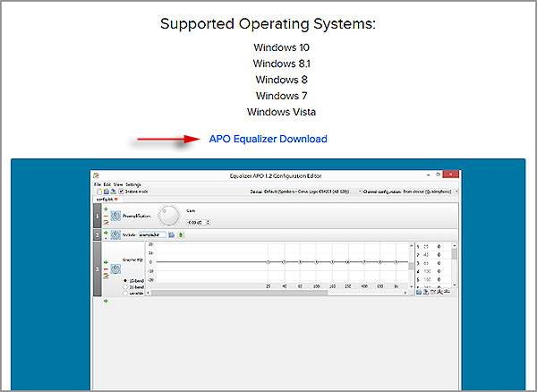Screen dimensions: 537x392
Task: Remove Preamplification filter with its red minus
Action: coord(106,216)
